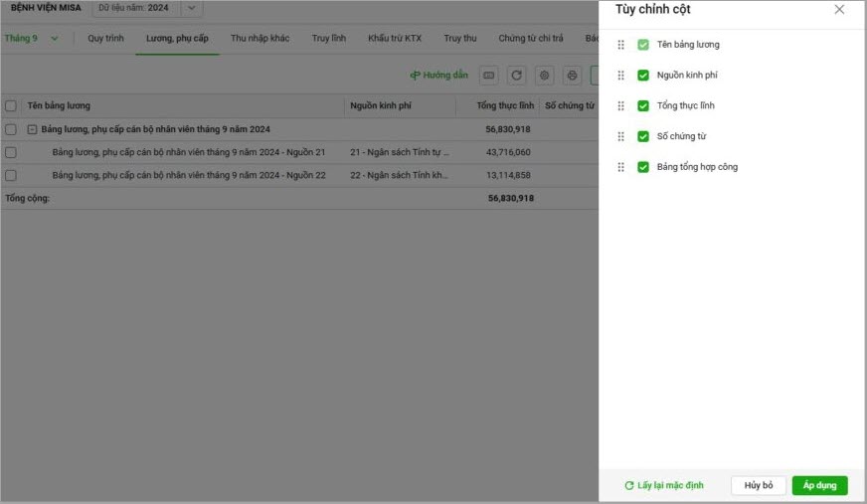Toggle the Bảng tổng hợp công checkbox

643,167
